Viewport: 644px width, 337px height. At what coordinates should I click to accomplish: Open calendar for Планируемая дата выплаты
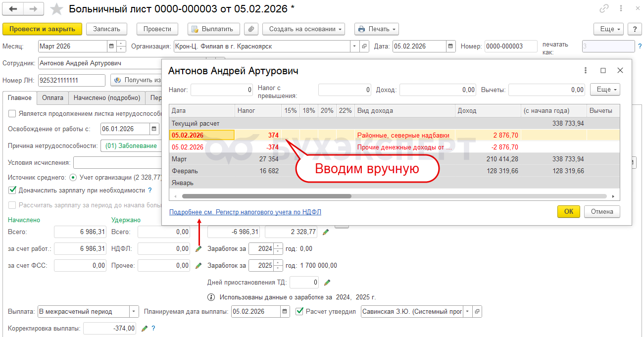point(285,312)
